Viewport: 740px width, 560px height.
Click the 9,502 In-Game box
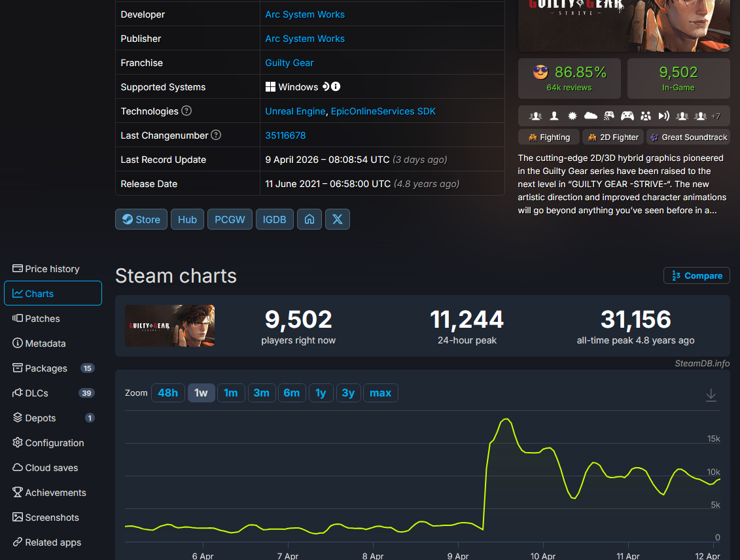[678, 79]
